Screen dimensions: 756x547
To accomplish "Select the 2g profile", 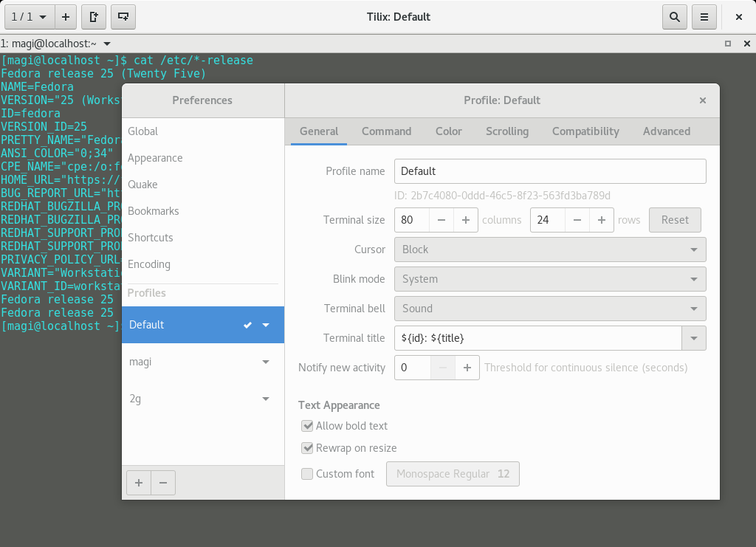I will coord(202,399).
